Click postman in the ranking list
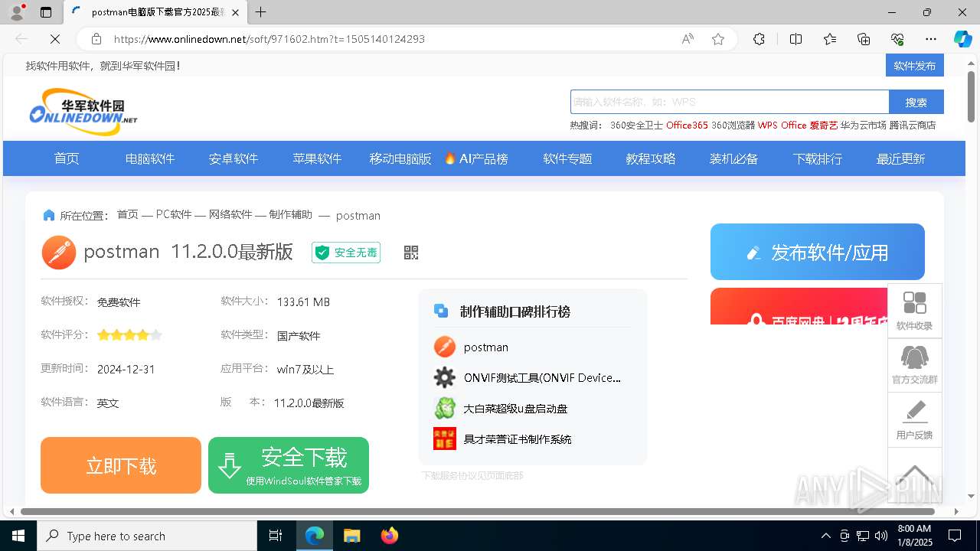 pos(486,347)
